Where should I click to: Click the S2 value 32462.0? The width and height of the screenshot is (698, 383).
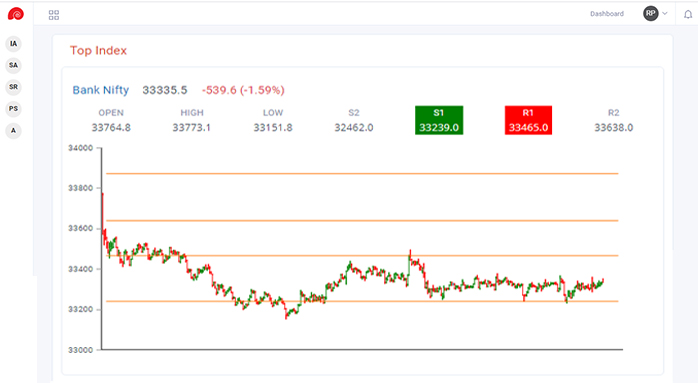[354, 128]
